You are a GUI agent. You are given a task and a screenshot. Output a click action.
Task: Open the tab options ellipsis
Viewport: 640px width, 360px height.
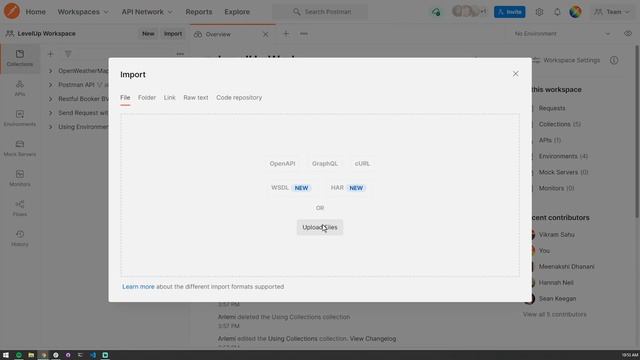(x=304, y=34)
